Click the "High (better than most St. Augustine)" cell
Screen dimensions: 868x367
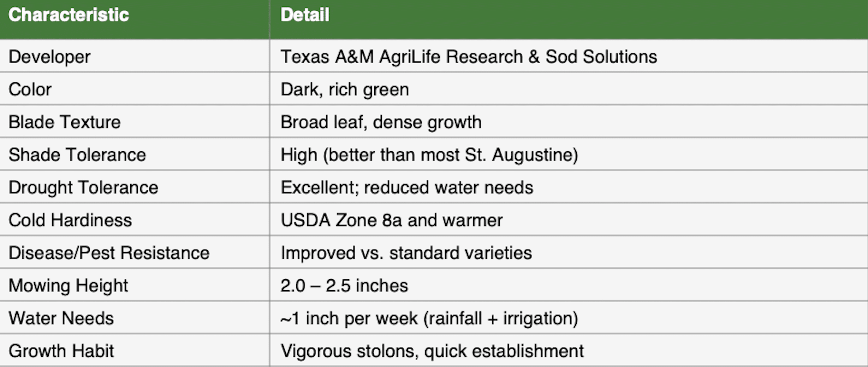point(429,155)
